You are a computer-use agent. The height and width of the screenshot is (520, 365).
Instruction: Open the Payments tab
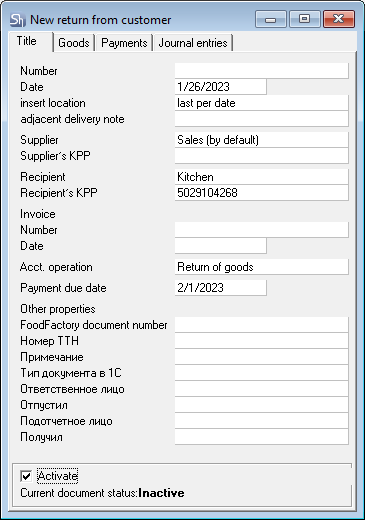point(124,43)
